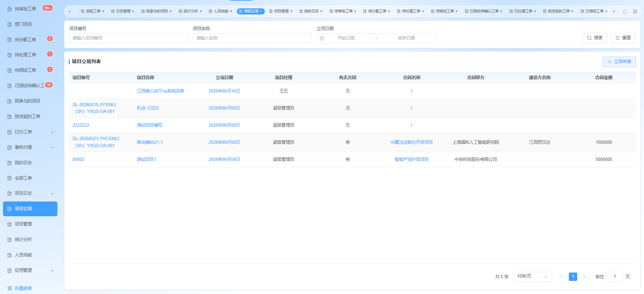Focus the 项目编号 input field
This screenshot has width=644, height=294.
coord(129,38)
